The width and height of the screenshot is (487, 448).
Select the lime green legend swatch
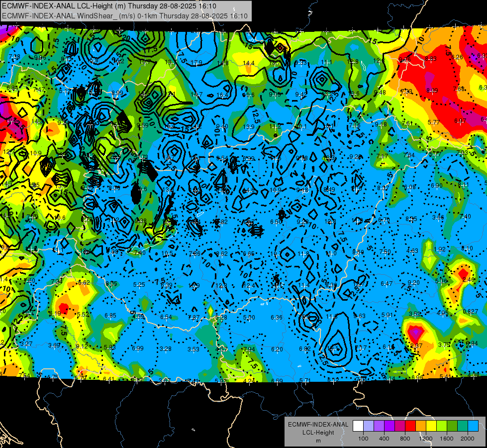pyautogui.click(x=442, y=426)
